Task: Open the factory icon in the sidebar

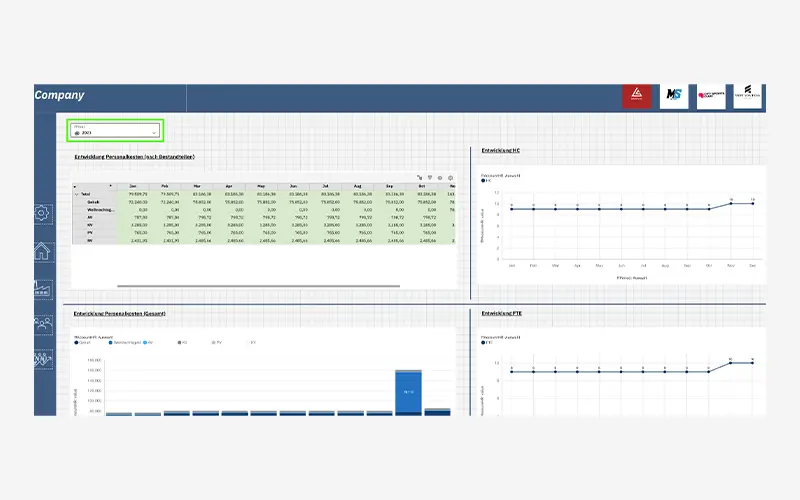Action: pyautogui.click(x=43, y=288)
